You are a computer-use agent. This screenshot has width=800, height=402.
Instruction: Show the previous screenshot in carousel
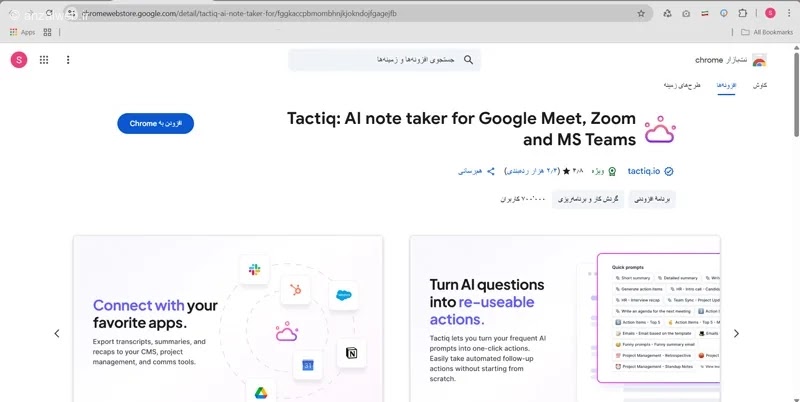(57, 333)
